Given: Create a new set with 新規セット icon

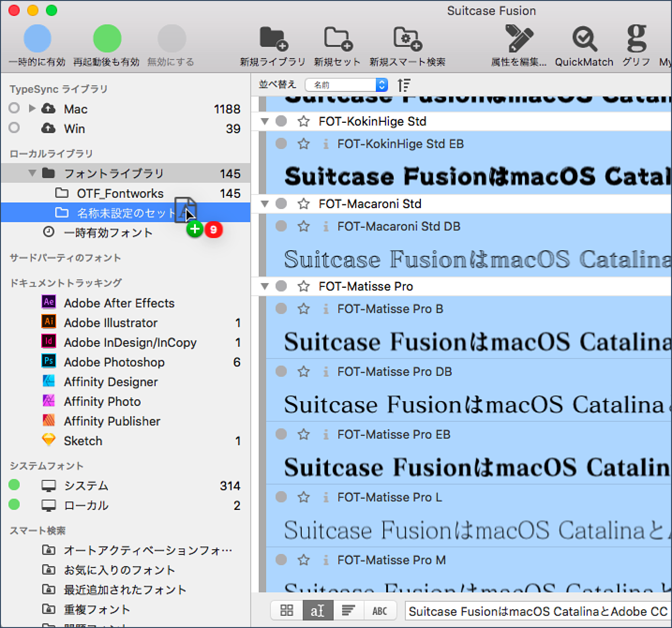Looking at the screenshot, I should coord(338,38).
